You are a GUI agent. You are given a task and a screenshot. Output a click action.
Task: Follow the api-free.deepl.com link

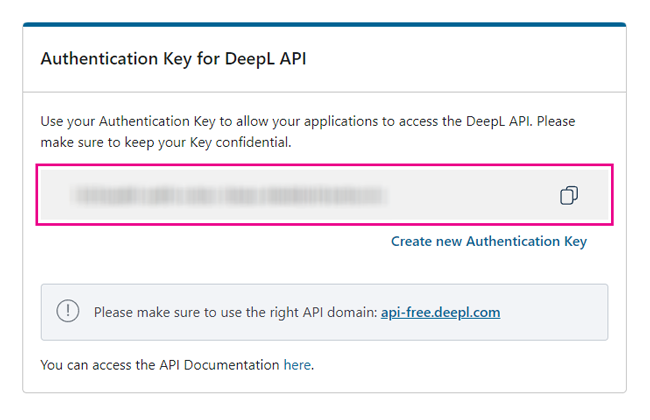[x=440, y=312]
